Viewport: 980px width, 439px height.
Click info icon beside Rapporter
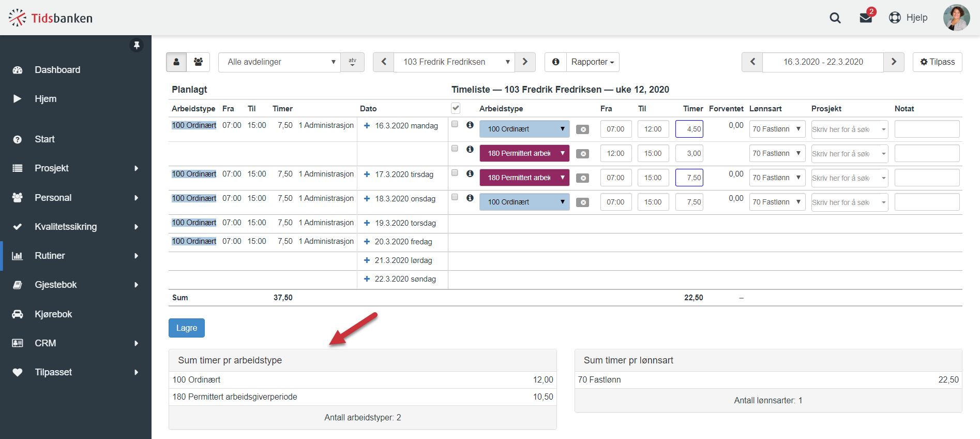click(x=555, y=62)
